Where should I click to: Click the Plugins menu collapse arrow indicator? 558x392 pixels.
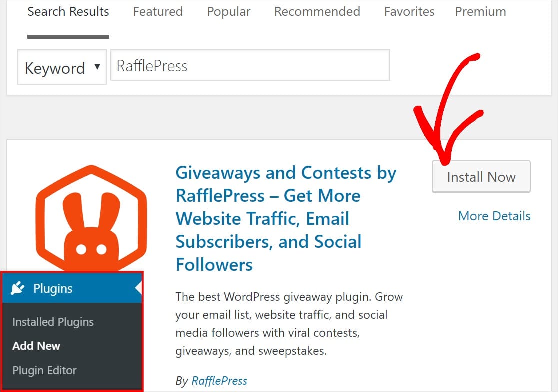tap(139, 288)
